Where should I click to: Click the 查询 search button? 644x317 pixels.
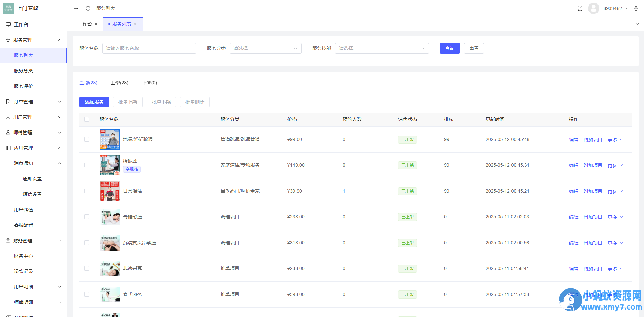tap(449, 48)
